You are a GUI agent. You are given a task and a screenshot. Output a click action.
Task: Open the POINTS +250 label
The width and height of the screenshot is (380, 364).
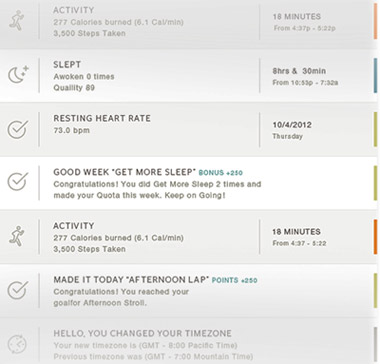pos(235,281)
